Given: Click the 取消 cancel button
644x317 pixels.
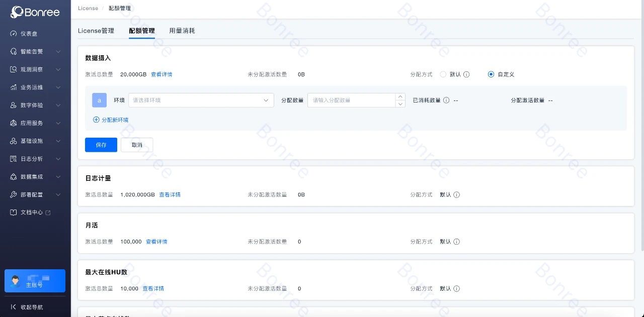Looking at the screenshot, I should [x=137, y=145].
